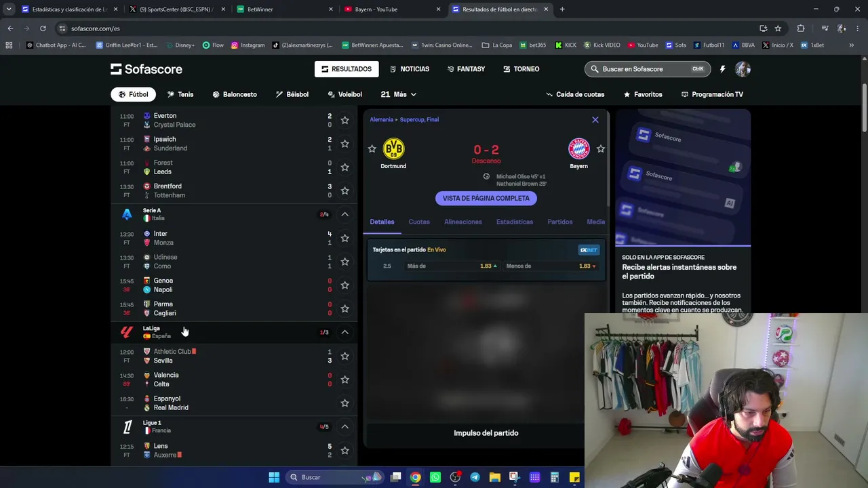Close the Dortmund vs Bayern match panel
The image size is (868, 488).
coord(595,120)
